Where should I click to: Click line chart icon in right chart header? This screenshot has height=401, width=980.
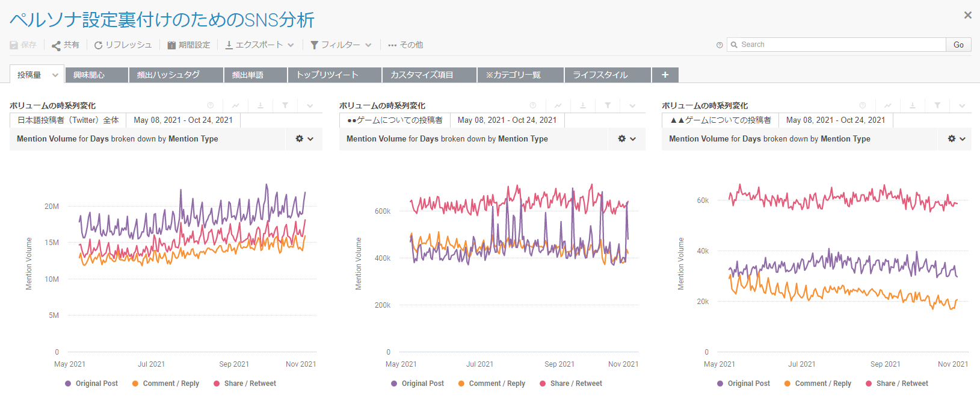(888, 105)
